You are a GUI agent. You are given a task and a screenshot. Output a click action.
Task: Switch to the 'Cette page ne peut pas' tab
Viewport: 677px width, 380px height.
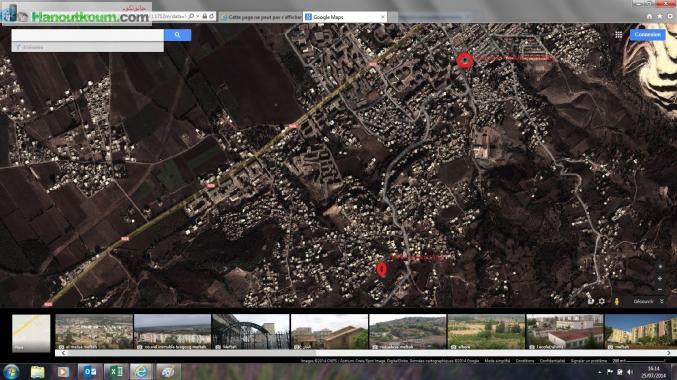tap(260, 17)
